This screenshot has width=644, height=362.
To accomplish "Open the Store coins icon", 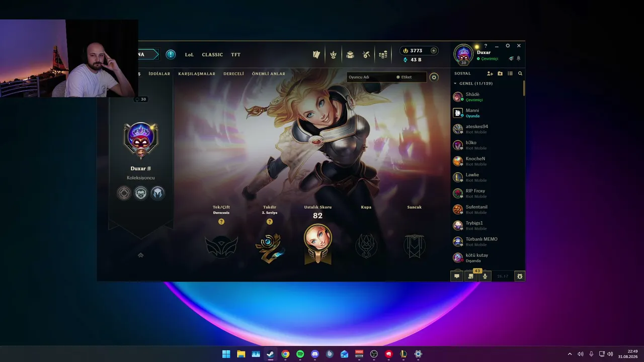I will click(x=383, y=55).
